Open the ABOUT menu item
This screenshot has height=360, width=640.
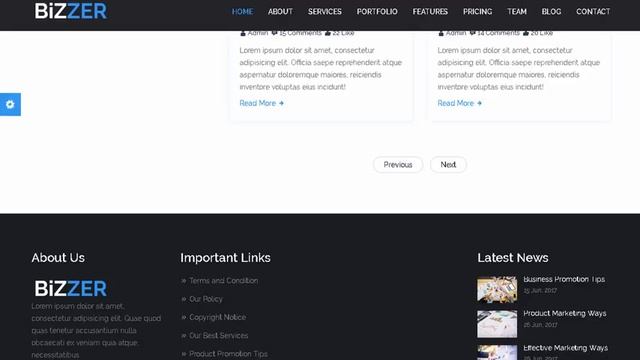tap(280, 12)
